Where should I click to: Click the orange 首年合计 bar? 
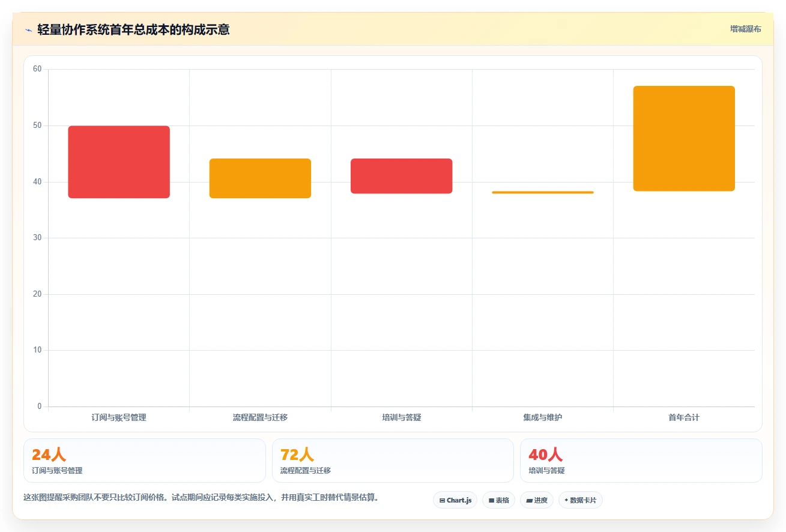(684, 139)
